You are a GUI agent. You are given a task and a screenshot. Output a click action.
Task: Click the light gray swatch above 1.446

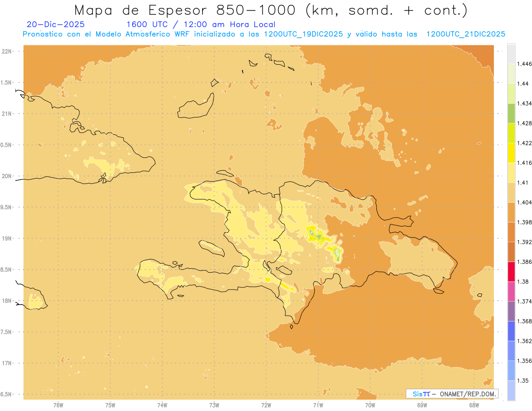pos(511,54)
